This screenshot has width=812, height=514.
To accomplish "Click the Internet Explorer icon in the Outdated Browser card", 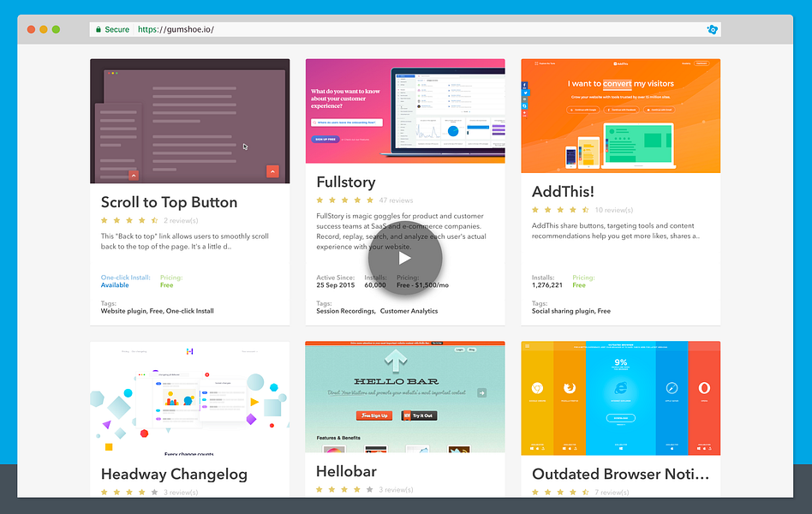I will [x=622, y=387].
